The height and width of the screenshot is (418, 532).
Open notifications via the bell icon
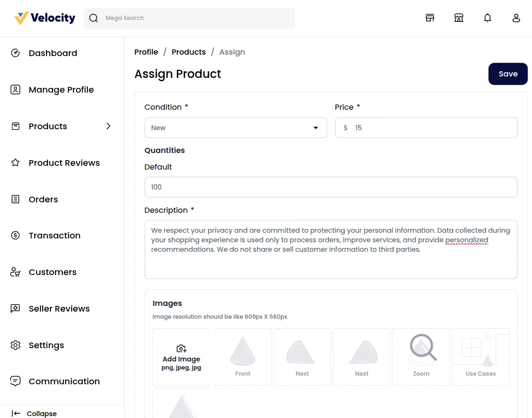coord(487,18)
